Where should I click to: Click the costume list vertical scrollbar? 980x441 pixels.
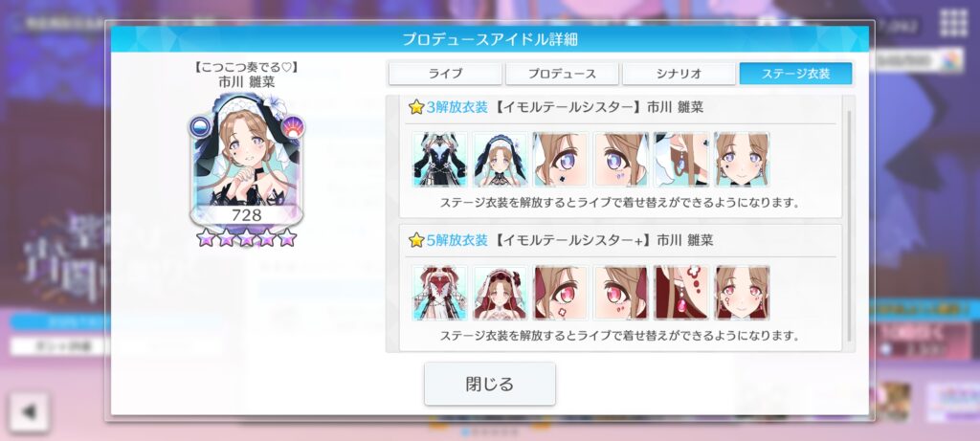pos(849,226)
